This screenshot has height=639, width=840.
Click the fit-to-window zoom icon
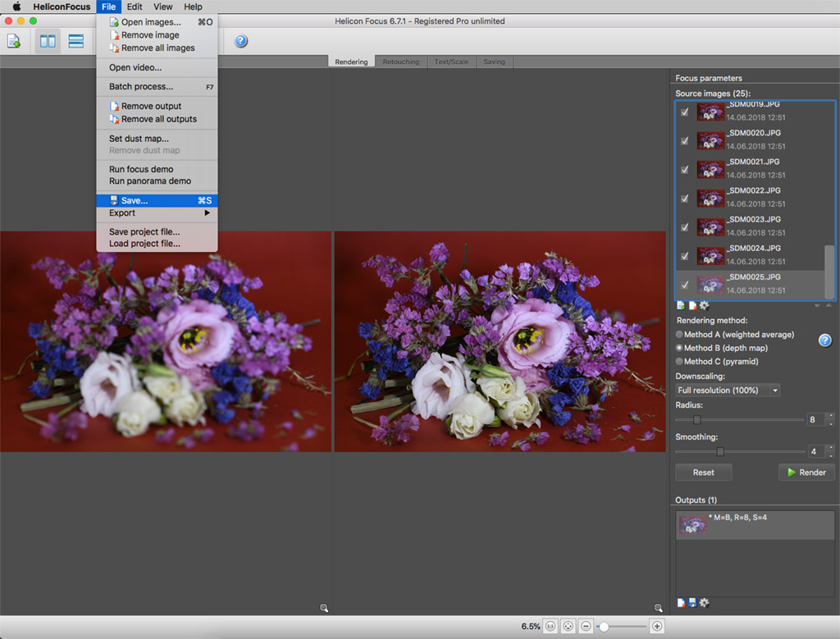click(x=568, y=626)
